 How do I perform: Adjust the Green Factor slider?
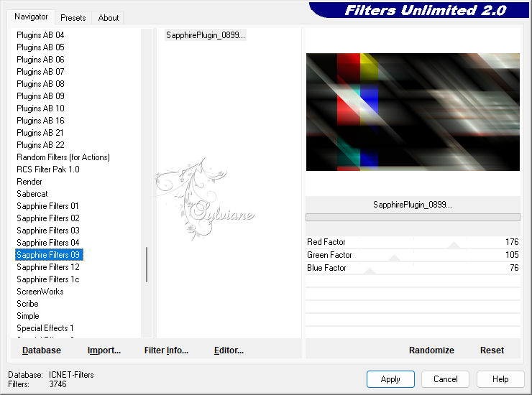pyautogui.click(x=394, y=258)
